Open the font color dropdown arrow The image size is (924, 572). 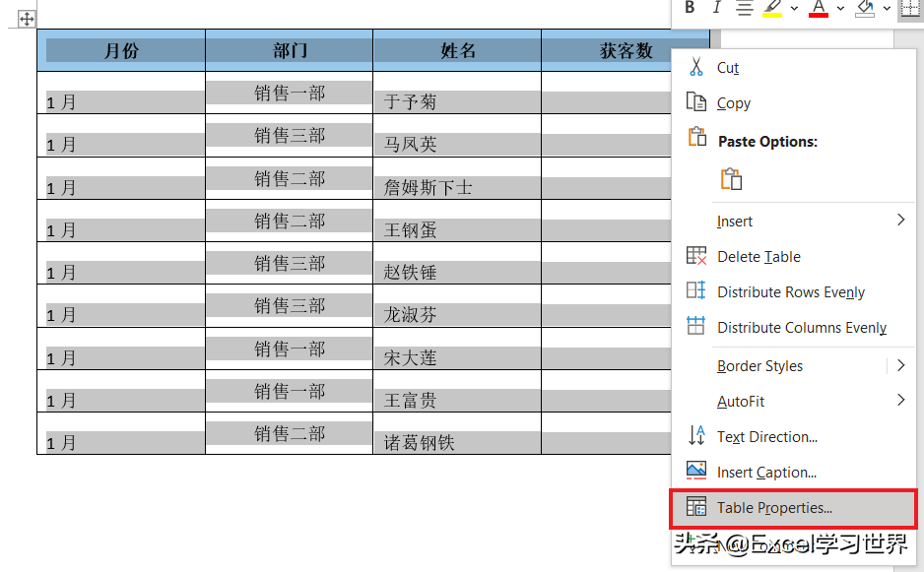pyautogui.click(x=841, y=8)
